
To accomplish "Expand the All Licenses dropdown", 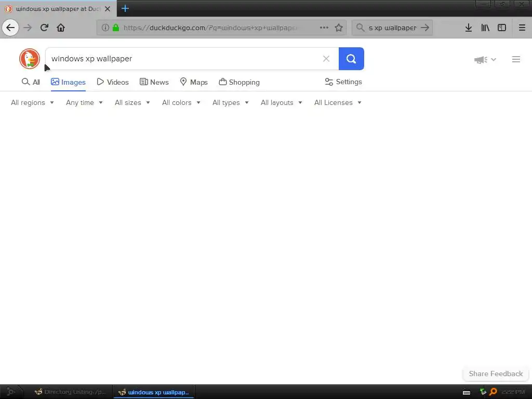I will (x=338, y=102).
